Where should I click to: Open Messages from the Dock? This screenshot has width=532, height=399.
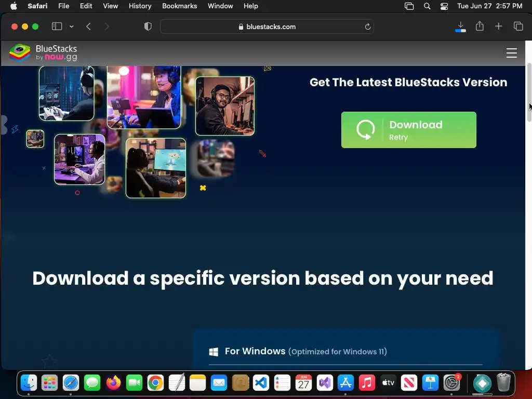pos(92,383)
